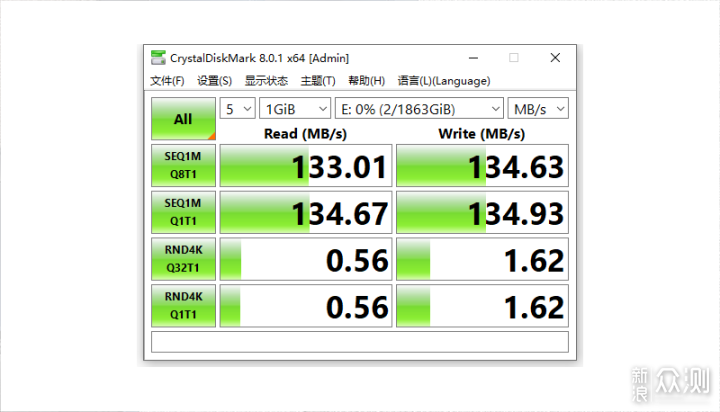The image size is (720, 412).
Task: Click the 133.01 read result
Action: pyautogui.click(x=306, y=165)
